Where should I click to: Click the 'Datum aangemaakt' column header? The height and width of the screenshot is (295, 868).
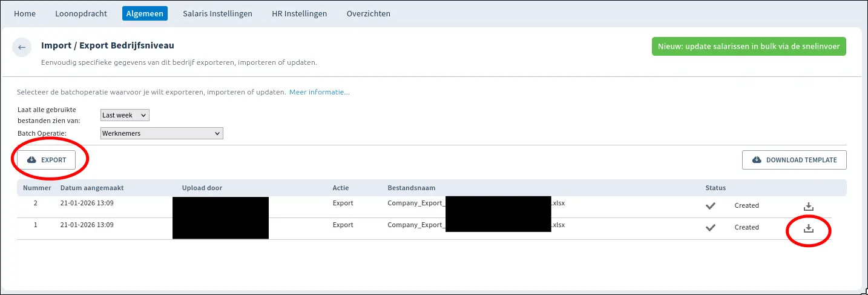click(92, 188)
